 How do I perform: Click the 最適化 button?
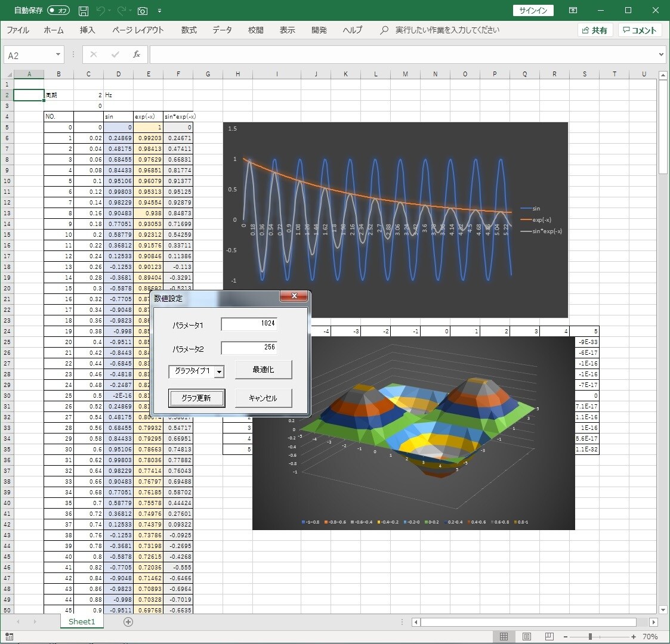(263, 370)
